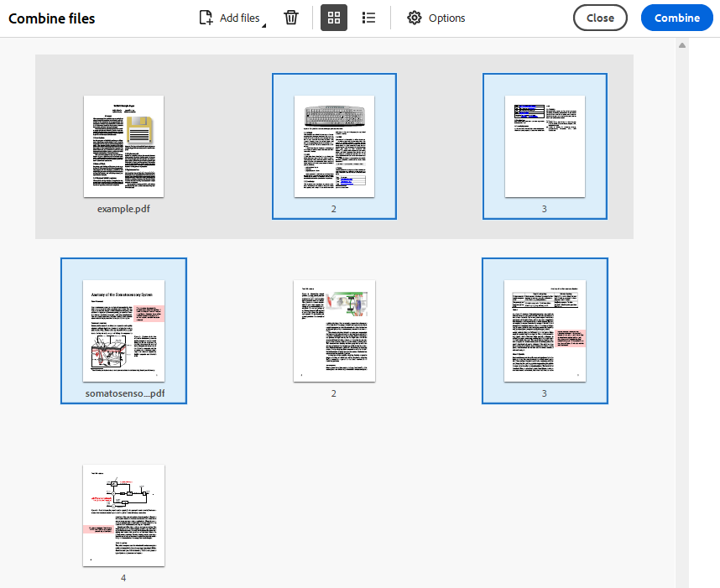Delete selected pages with trash icon
720x588 pixels.
pos(290,17)
